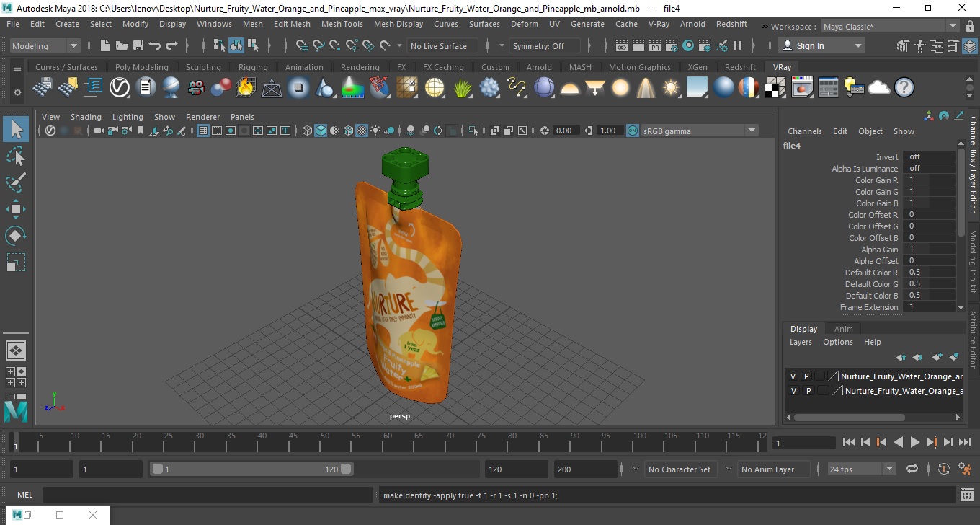Viewport: 980px width, 525px height.
Task: Open the No Character Set dropdown
Action: point(679,469)
